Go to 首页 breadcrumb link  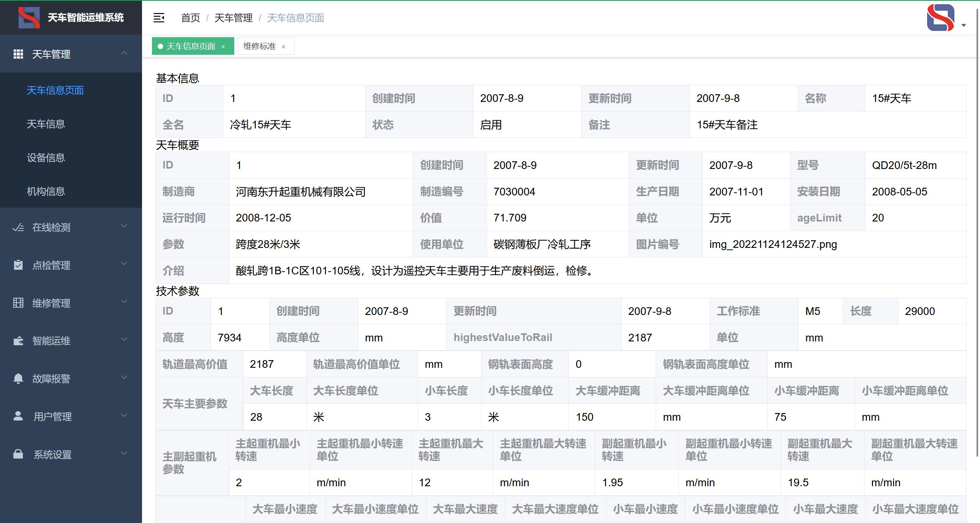190,18
